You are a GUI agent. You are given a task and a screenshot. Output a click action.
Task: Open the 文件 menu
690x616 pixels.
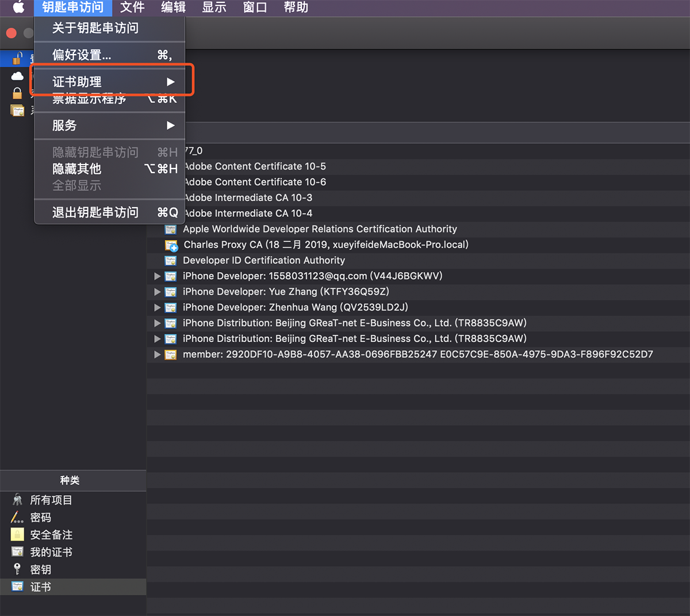(132, 7)
